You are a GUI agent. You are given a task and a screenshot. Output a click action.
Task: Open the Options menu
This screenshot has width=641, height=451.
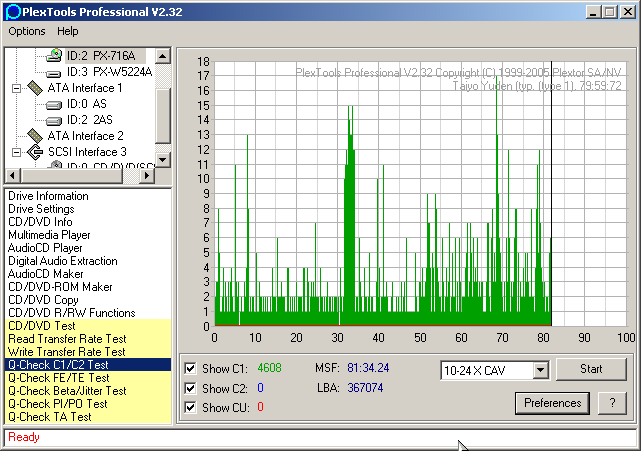point(27,32)
